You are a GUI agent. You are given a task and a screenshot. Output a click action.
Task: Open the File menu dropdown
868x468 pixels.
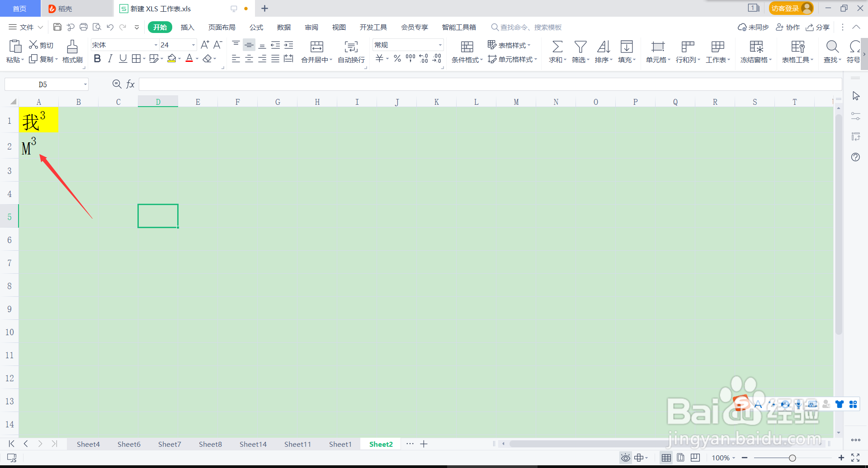pyautogui.click(x=26, y=27)
